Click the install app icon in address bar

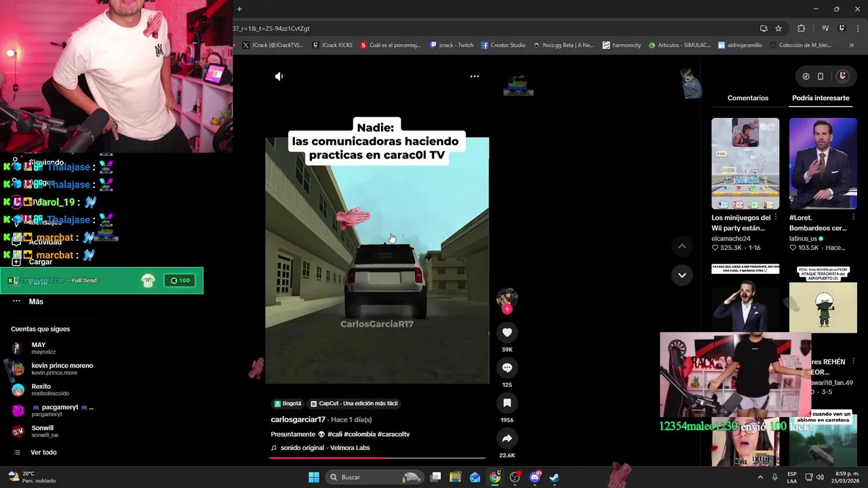764,28
